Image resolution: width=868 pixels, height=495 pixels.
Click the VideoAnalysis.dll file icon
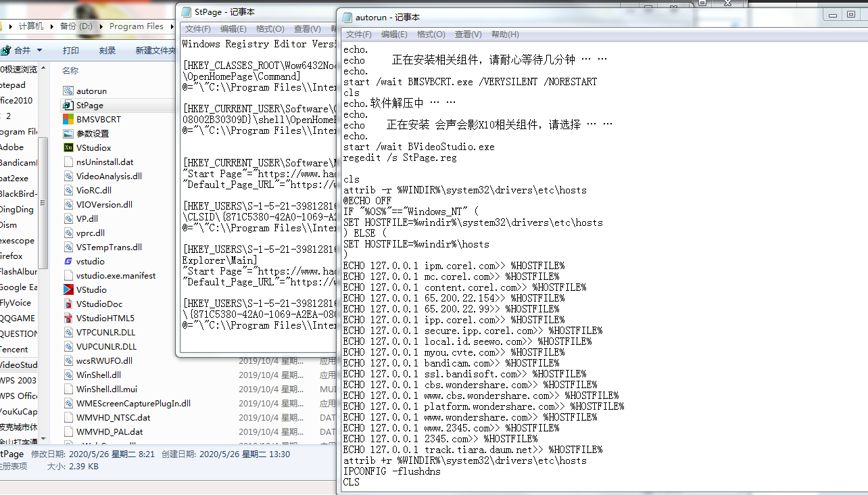pyautogui.click(x=68, y=176)
